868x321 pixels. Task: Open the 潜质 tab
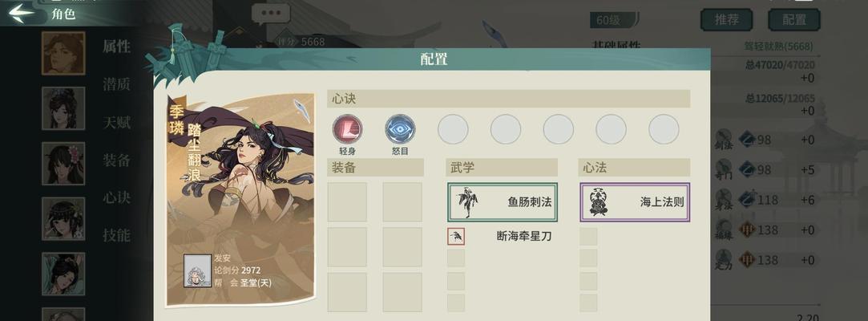click(116, 85)
